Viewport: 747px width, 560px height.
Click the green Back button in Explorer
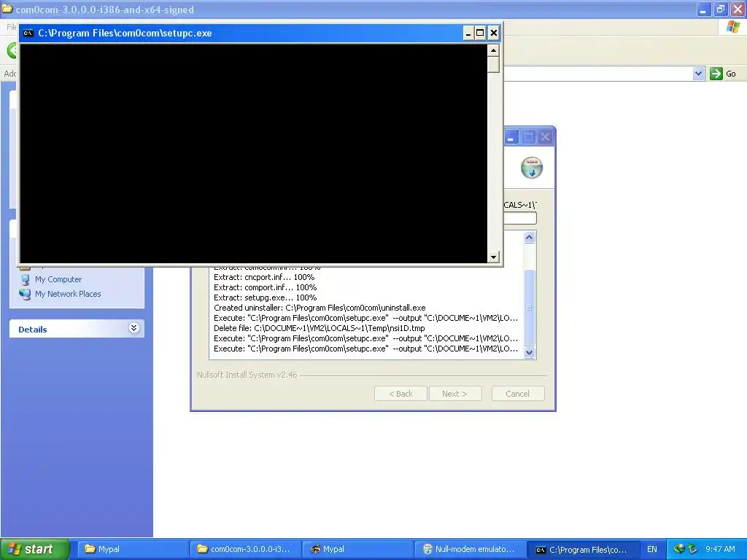click(x=12, y=50)
